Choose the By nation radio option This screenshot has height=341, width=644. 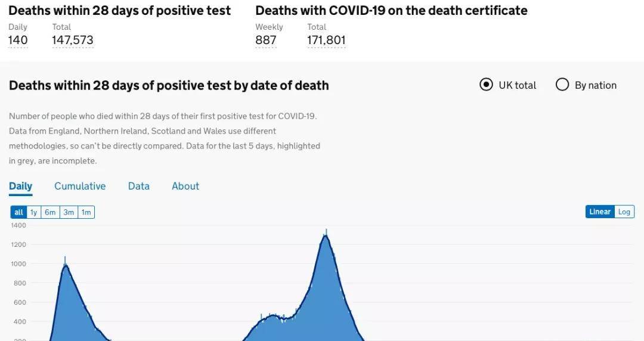(562, 85)
